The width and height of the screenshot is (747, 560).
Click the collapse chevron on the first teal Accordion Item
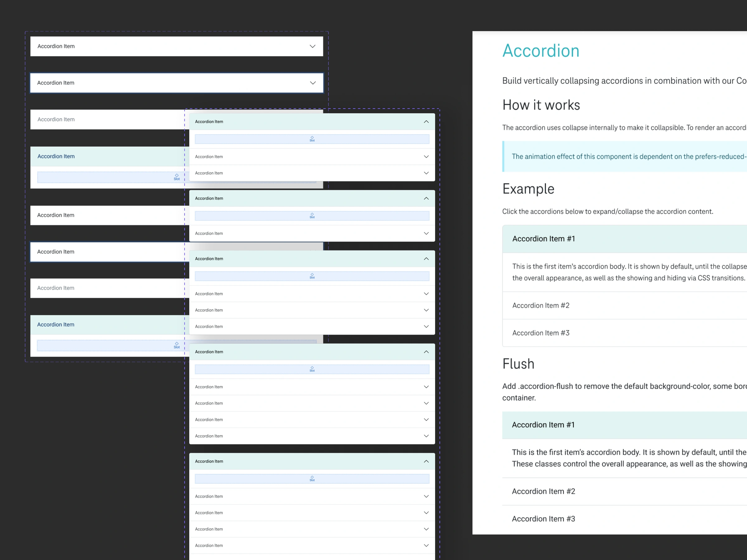[426, 122]
